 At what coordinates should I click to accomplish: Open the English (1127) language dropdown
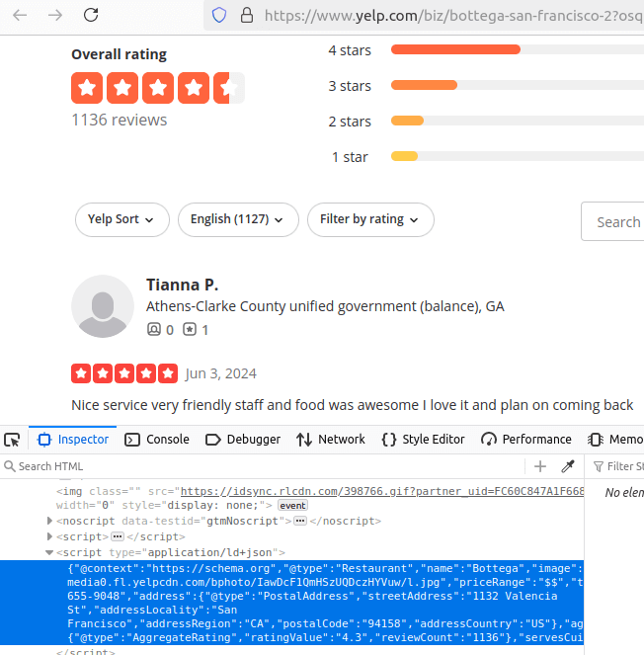pos(238,219)
